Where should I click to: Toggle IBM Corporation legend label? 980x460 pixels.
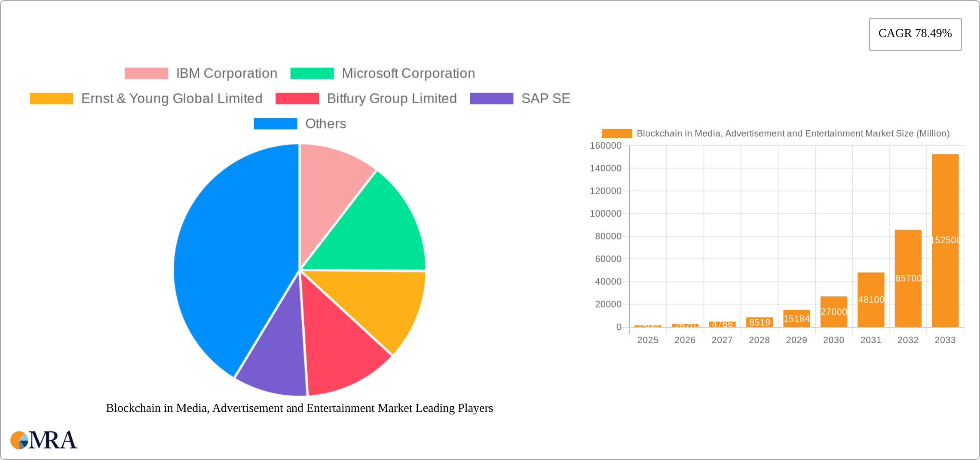coord(227,74)
